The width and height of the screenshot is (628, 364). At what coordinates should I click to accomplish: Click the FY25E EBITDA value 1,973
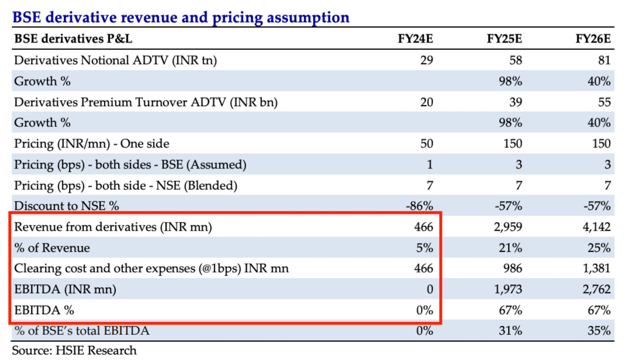point(508,289)
